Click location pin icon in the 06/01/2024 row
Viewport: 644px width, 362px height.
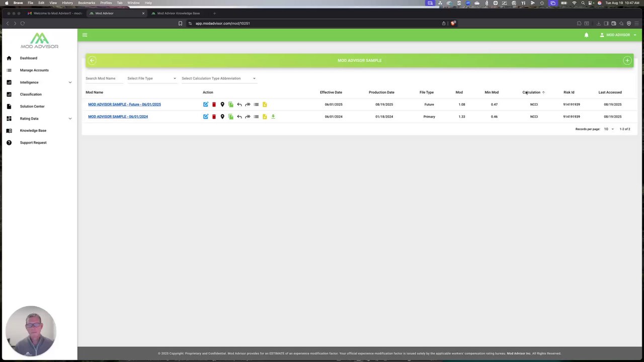point(222,117)
